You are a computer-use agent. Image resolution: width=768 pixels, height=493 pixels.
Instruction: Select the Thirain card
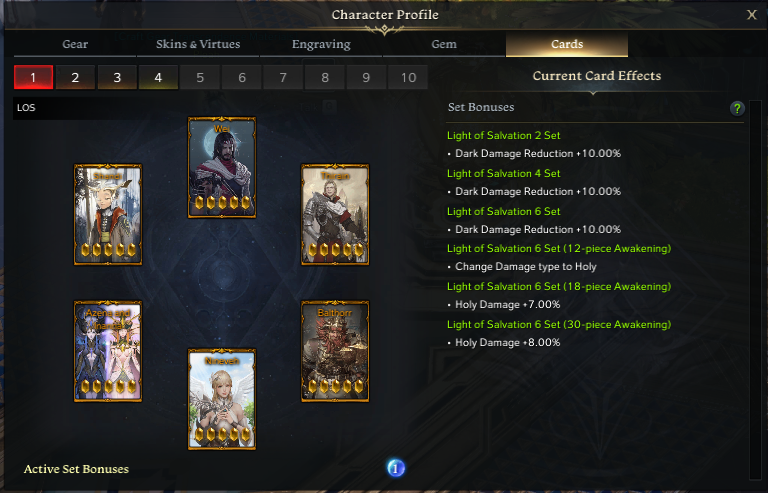(335, 214)
